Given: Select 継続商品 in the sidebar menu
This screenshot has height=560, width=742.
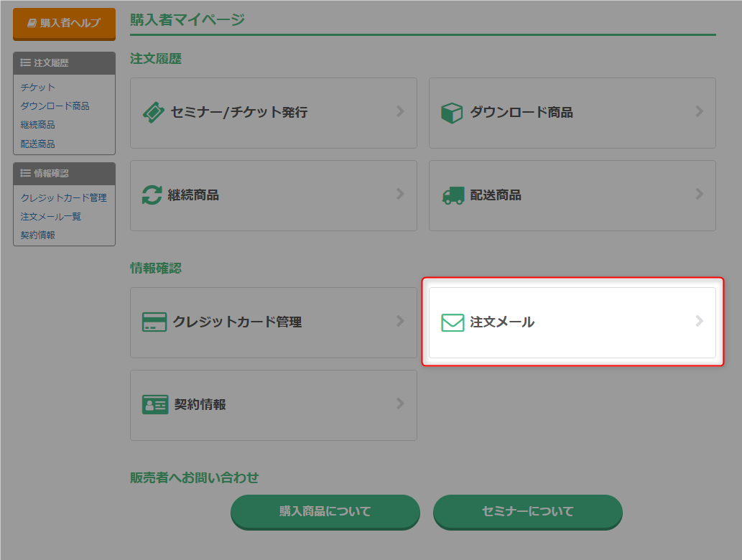Looking at the screenshot, I should point(38,125).
